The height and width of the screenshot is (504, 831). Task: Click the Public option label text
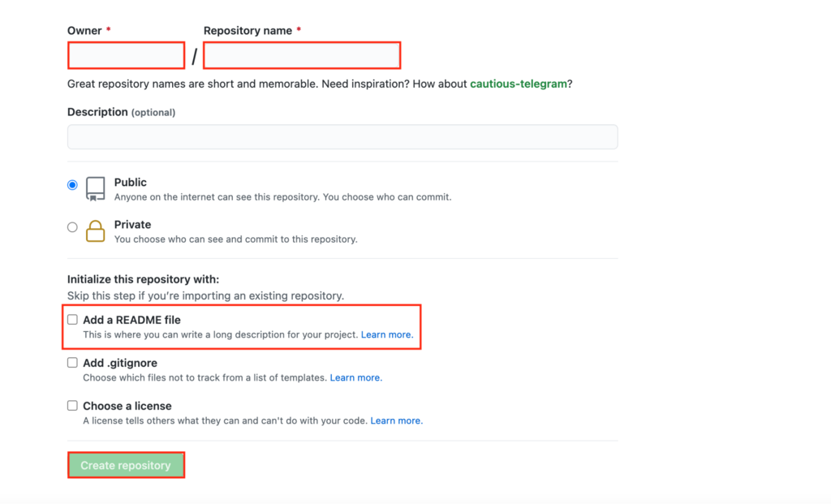coord(131,183)
